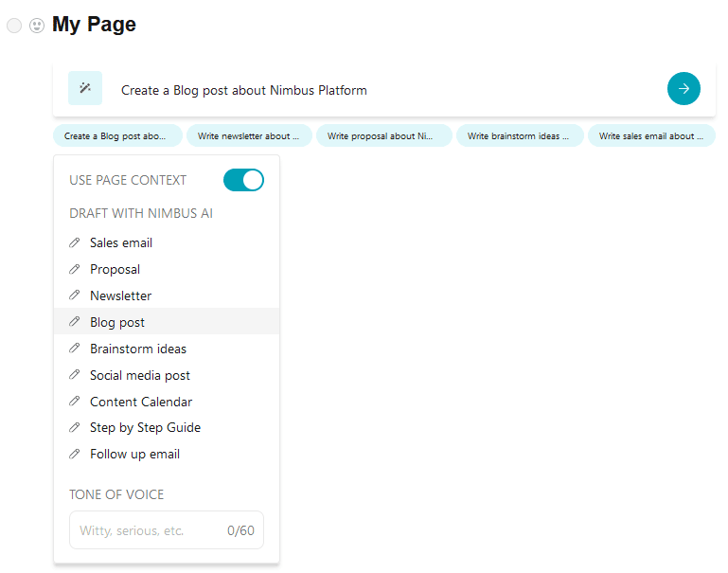728x573 pixels.
Task: Choose Step by Step Guide
Action: click(x=167, y=427)
